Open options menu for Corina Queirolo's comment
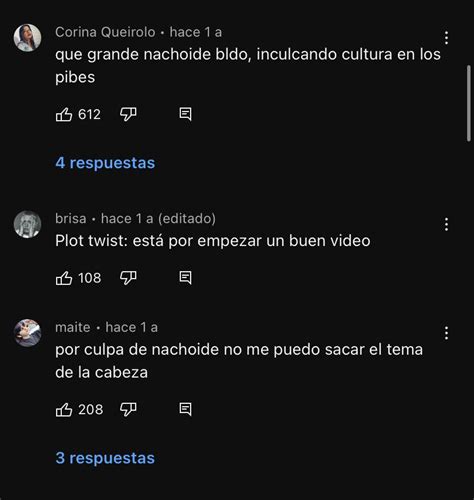The width and height of the screenshot is (474, 500). tap(446, 38)
